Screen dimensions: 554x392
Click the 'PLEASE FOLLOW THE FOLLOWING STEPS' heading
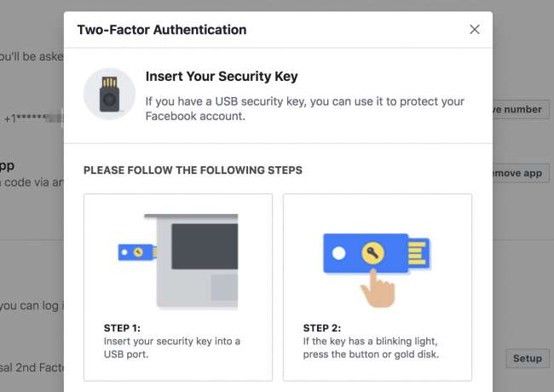pos(193,170)
